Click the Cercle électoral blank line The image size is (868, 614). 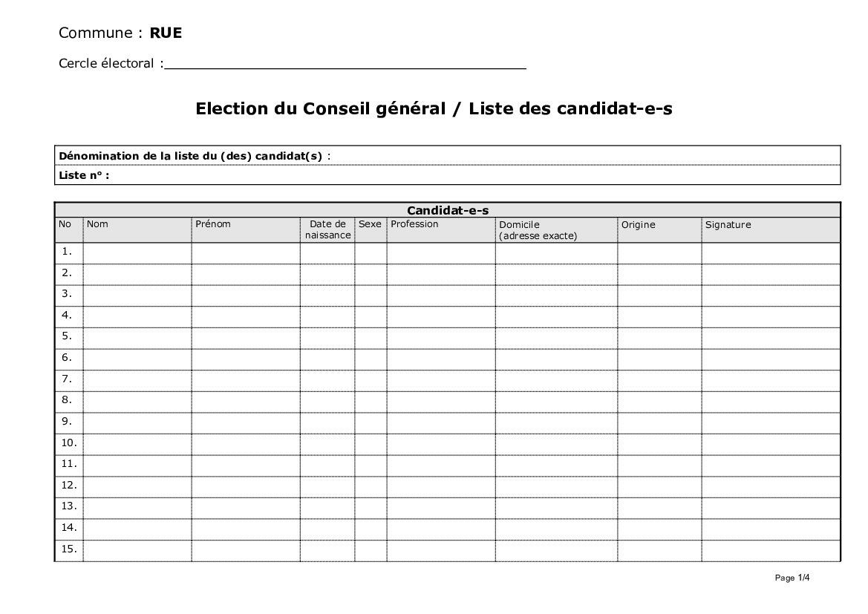(x=345, y=64)
